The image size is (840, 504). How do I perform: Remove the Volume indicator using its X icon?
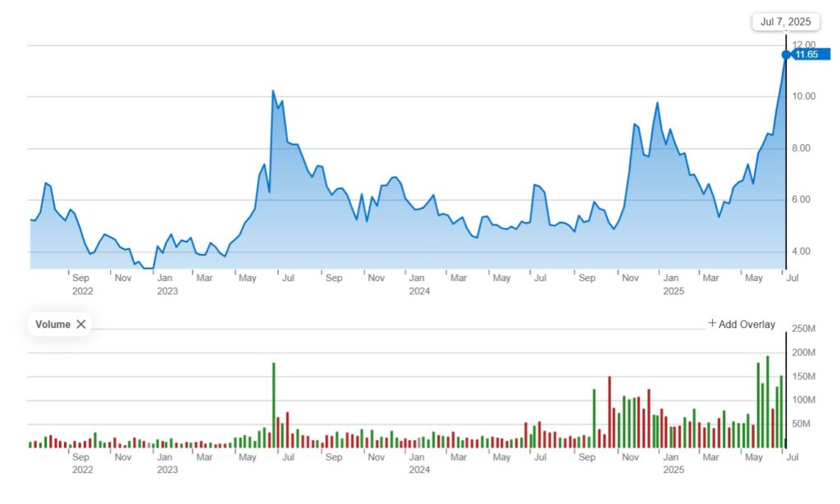pyautogui.click(x=80, y=325)
